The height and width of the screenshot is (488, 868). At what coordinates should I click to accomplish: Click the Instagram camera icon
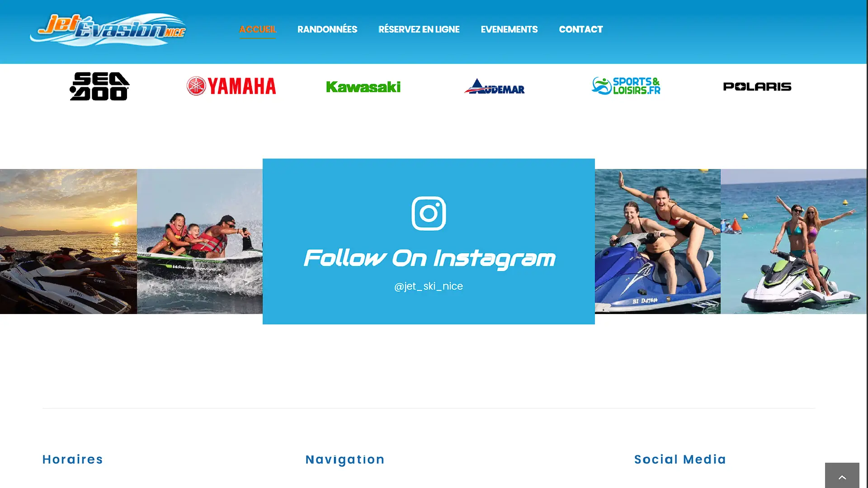point(429,213)
